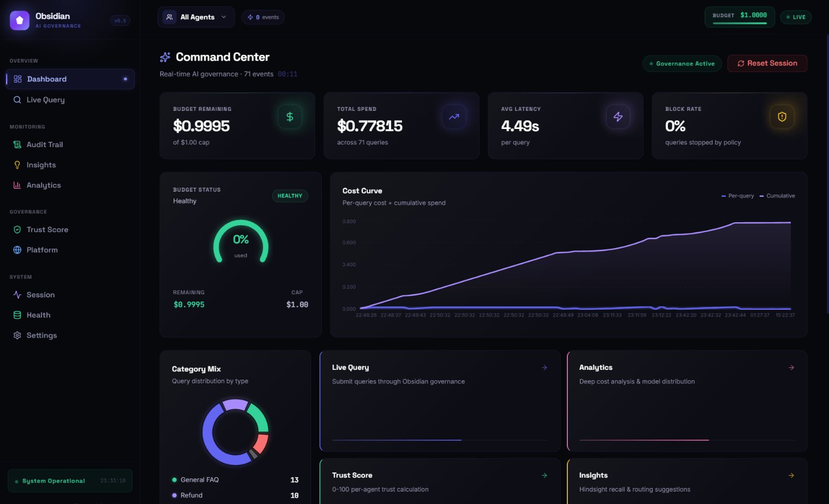
Task: Click the dollar icon on Budget Remaining card
Action: point(290,117)
